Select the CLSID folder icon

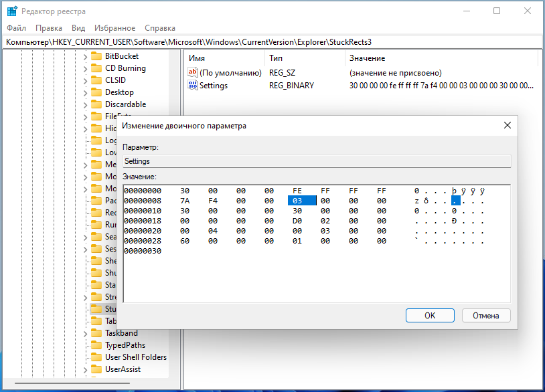click(x=96, y=80)
